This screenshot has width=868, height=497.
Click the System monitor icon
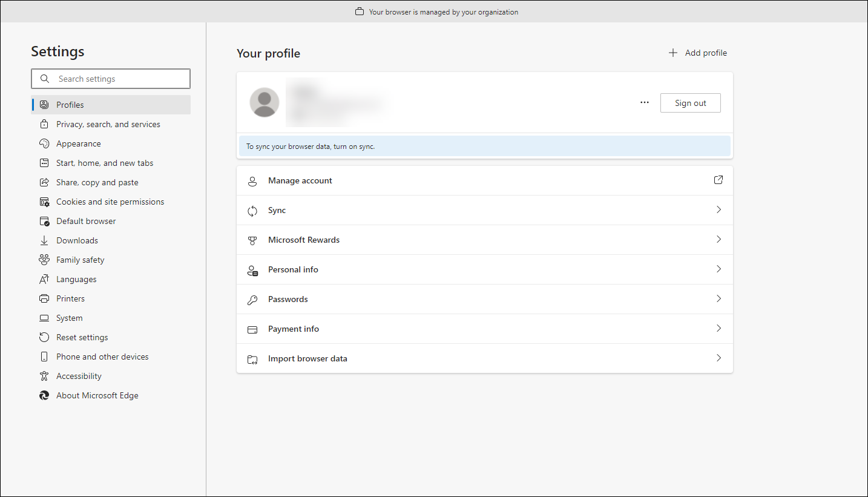(x=44, y=318)
